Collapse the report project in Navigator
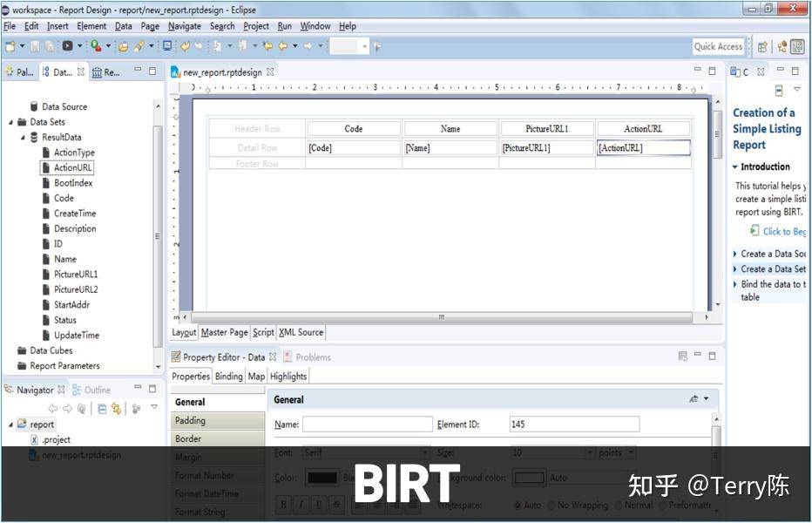The width and height of the screenshot is (812, 523). tap(10, 425)
